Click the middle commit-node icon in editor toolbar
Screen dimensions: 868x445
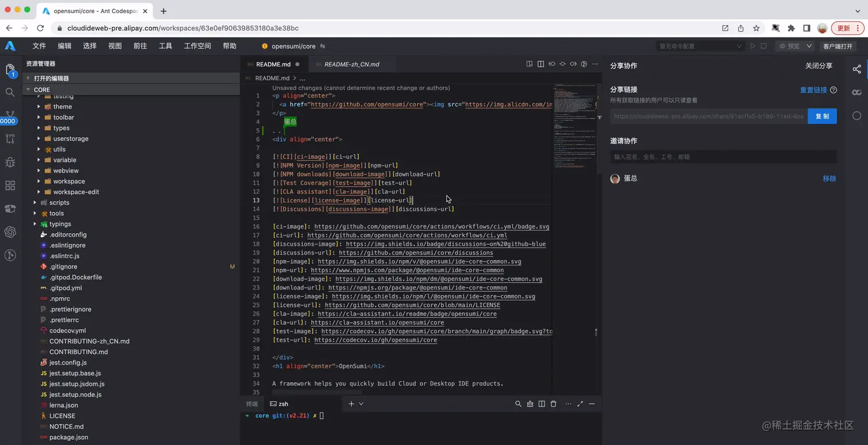pos(563,64)
